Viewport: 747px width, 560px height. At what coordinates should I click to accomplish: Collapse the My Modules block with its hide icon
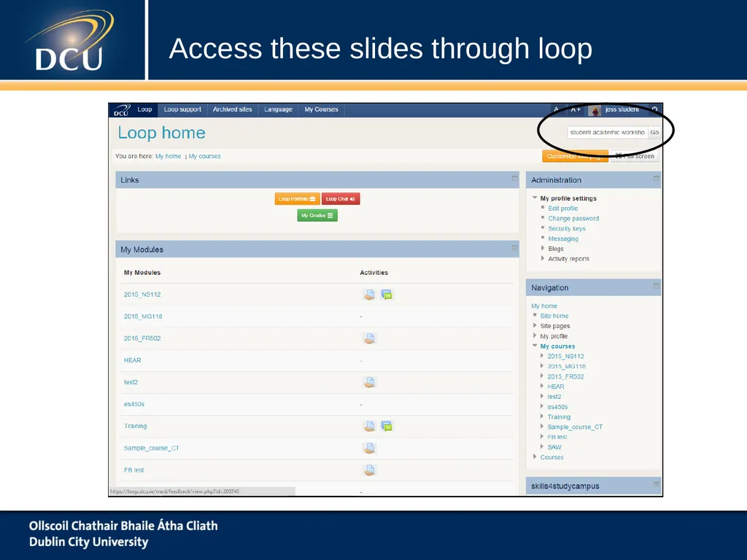[514, 248]
